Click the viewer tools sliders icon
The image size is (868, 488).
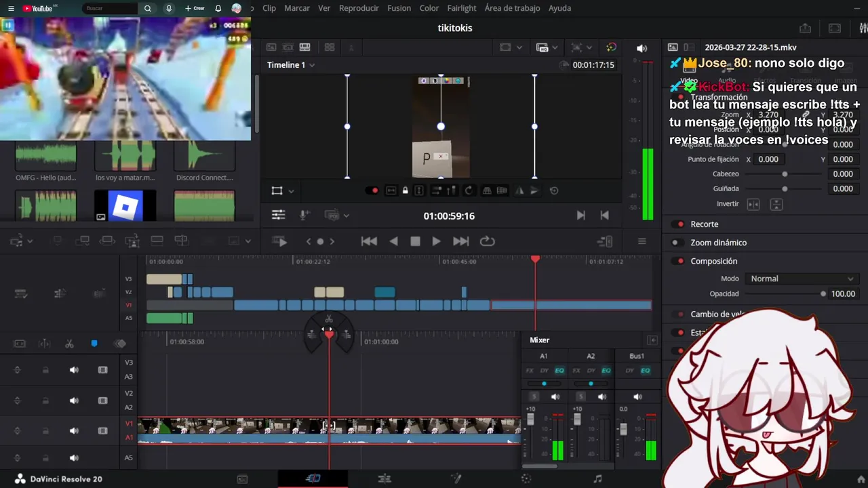click(x=278, y=215)
